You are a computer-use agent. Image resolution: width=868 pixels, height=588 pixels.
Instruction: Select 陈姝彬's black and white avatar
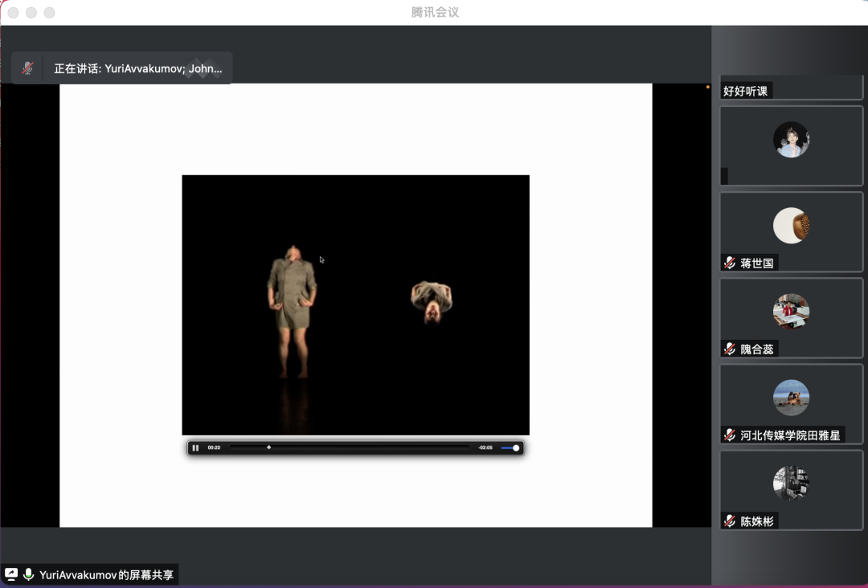791,484
